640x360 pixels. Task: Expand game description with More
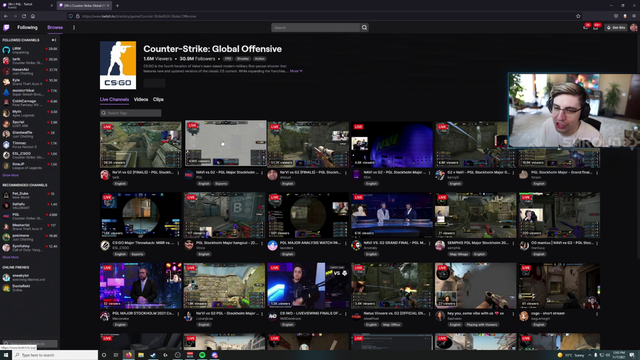click(x=296, y=71)
